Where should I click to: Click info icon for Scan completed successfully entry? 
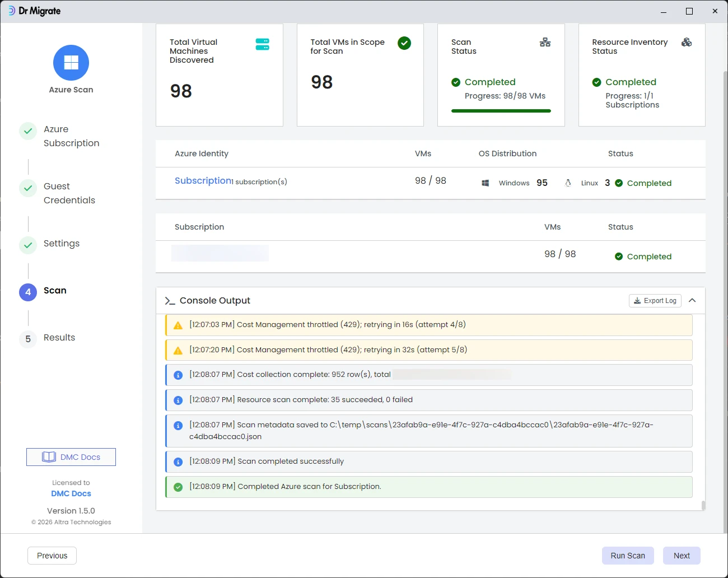click(x=178, y=462)
